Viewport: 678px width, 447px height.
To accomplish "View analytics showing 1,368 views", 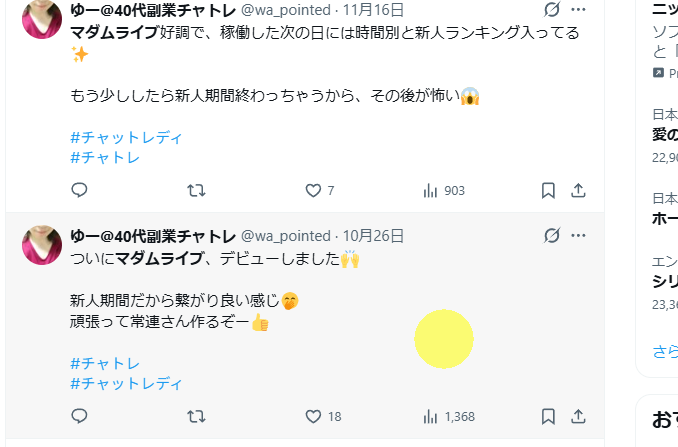I will pos(432,416).
